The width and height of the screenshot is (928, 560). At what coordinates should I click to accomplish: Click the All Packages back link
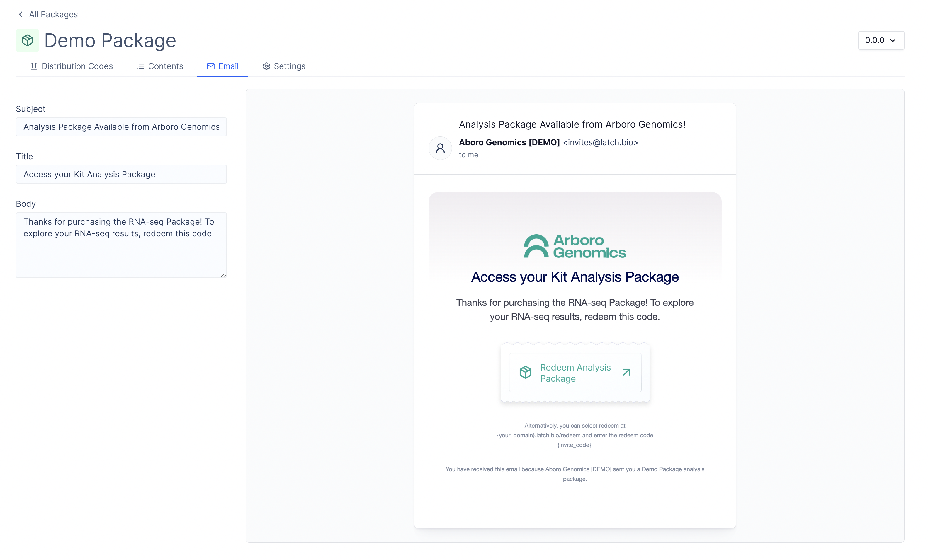pos(53,14)
